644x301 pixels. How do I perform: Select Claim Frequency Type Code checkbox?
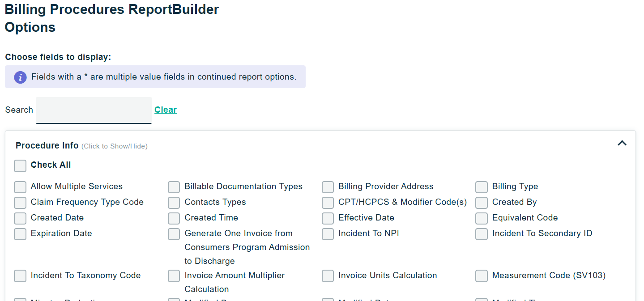20,203
